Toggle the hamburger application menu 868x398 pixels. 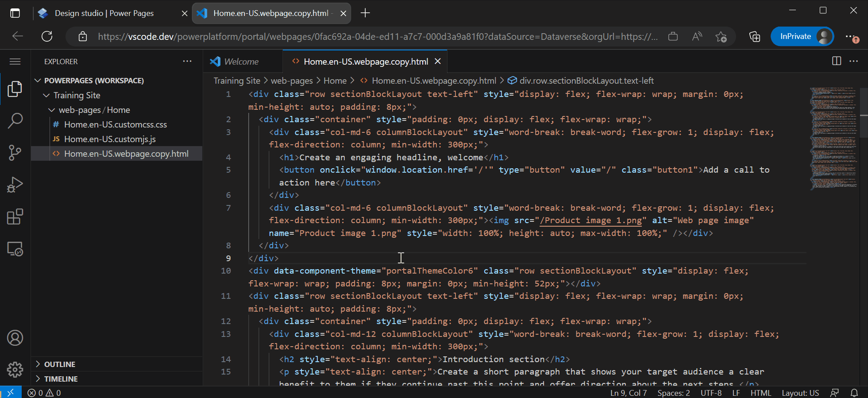pos(15,62)
